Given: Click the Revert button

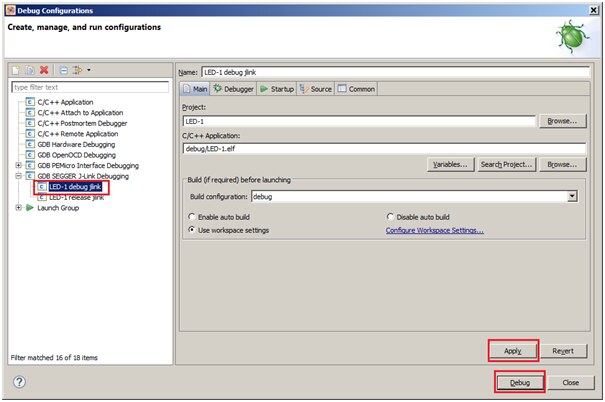Looking at the screenshot, I should click(563, 351).
